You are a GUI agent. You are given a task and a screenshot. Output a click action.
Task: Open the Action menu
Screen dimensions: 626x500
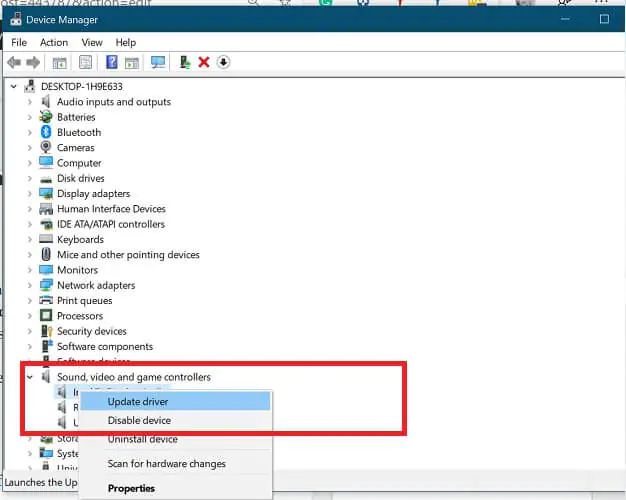click(54, 42)
